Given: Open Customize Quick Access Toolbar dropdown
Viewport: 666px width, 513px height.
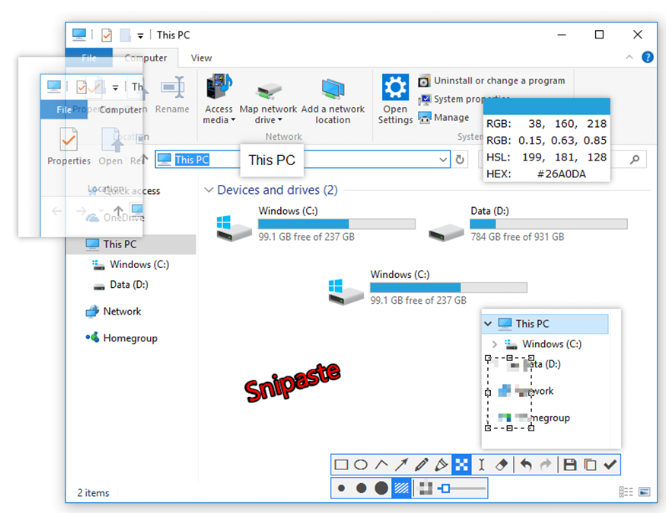Looking at the screenshot, I should (x=140, y=36).
